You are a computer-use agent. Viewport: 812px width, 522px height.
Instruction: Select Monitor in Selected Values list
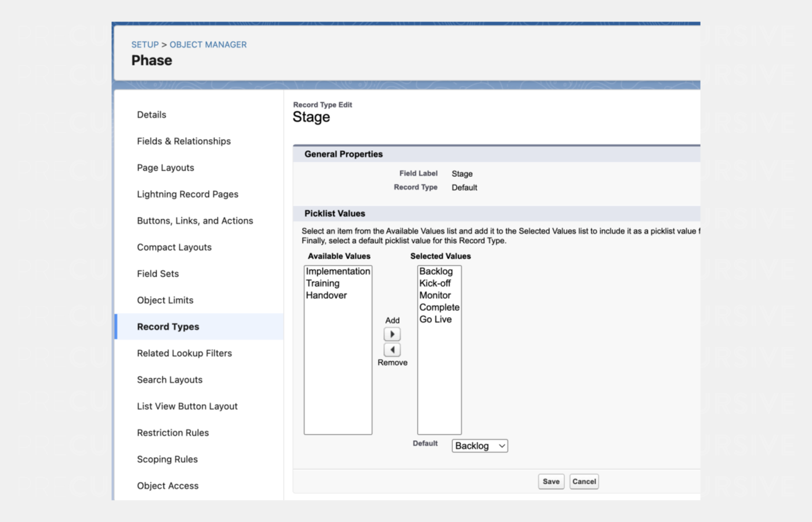click(435, 295)
